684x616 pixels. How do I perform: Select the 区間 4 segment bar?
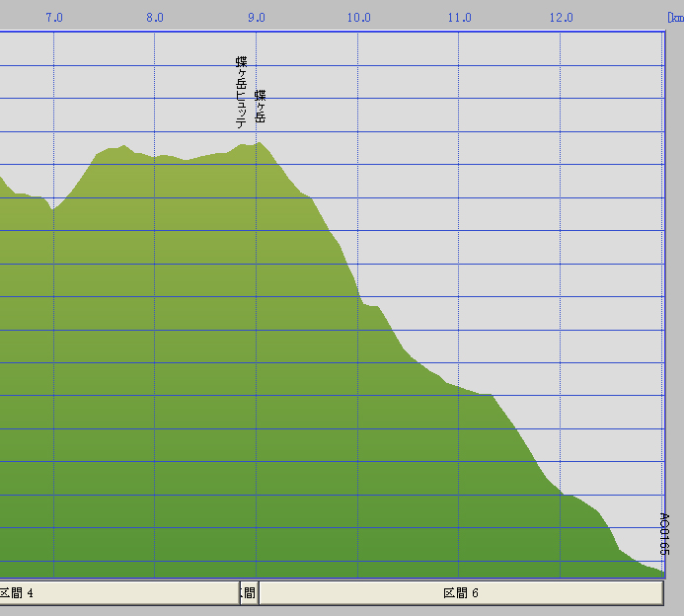coord(118,593)
